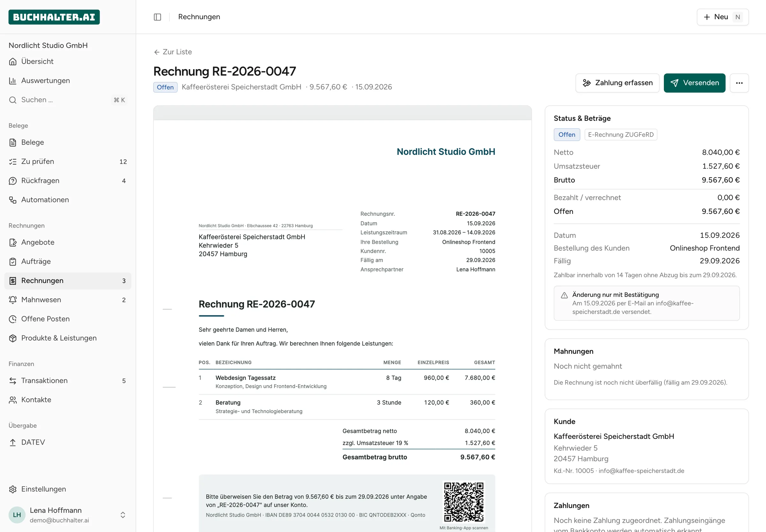Open the three-dots more actions menu

[x=739, y=83]
